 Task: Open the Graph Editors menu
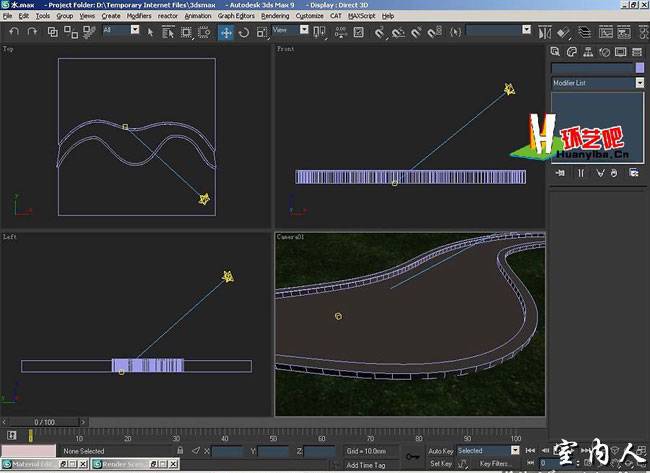(238, 16)
